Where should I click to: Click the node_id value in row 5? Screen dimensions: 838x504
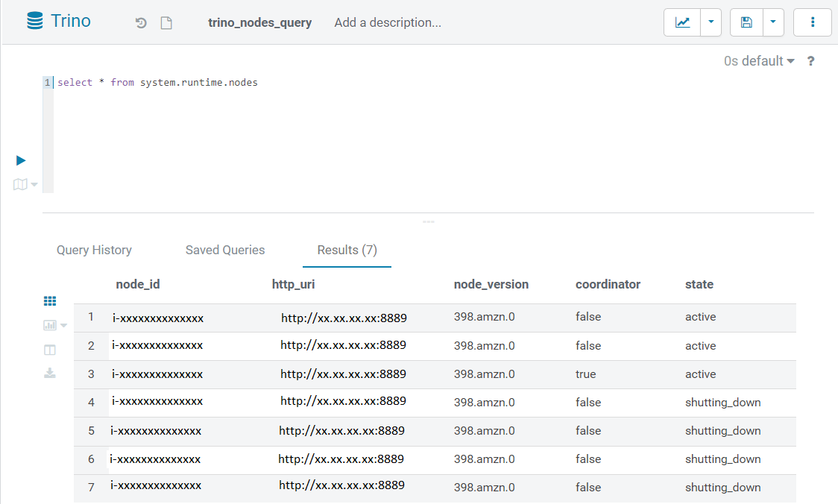(156, 431)
